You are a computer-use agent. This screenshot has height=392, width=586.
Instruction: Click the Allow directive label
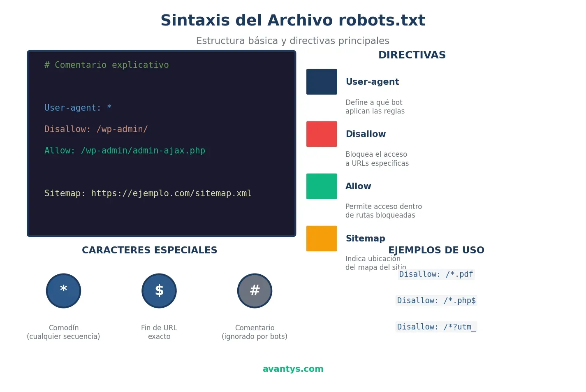pyautogui.click(x=358, y=186)
